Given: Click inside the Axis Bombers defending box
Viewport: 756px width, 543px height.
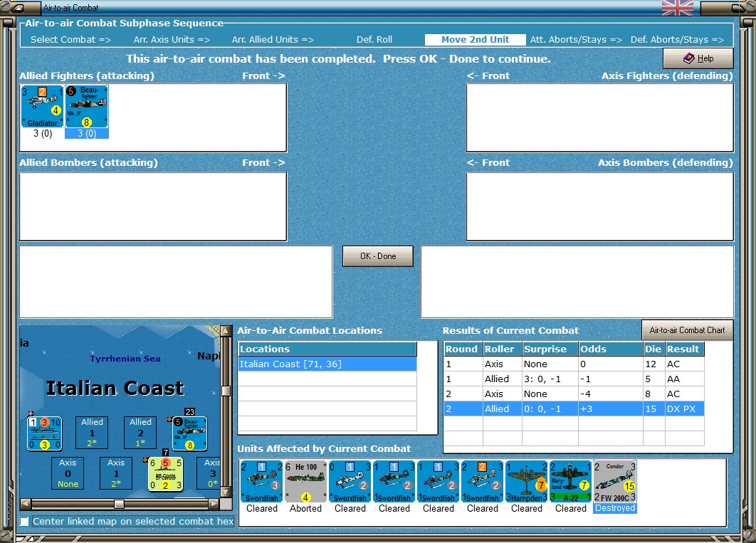Looking at the screenshot, I should pos(600,206).
